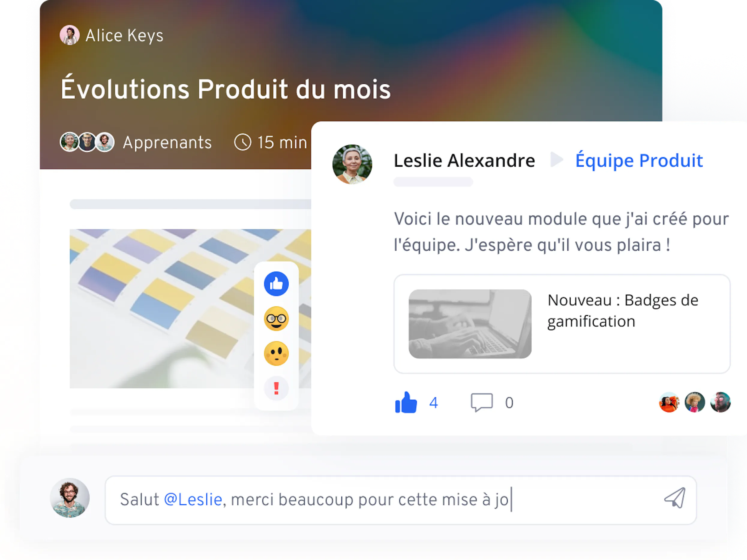Screen dimensions: 747x560
Task: Open the Équipe Produit group link
Action: point(639,160)
